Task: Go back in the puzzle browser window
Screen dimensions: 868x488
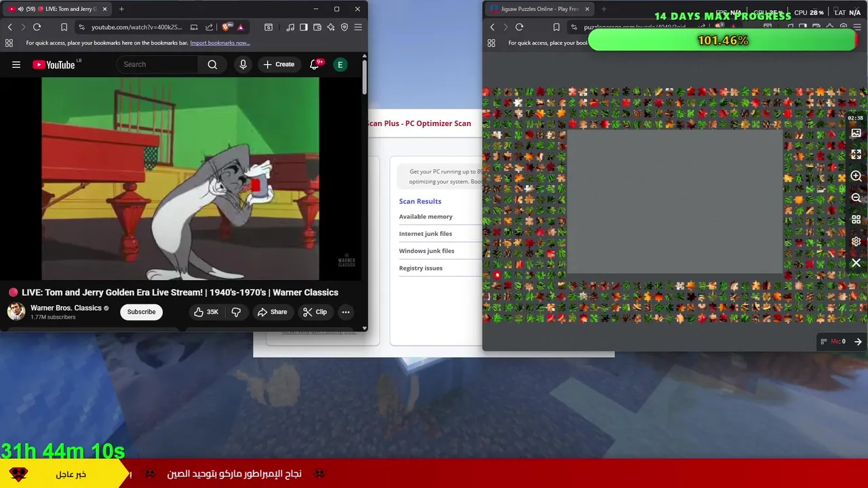Action: tap(492, 27)
